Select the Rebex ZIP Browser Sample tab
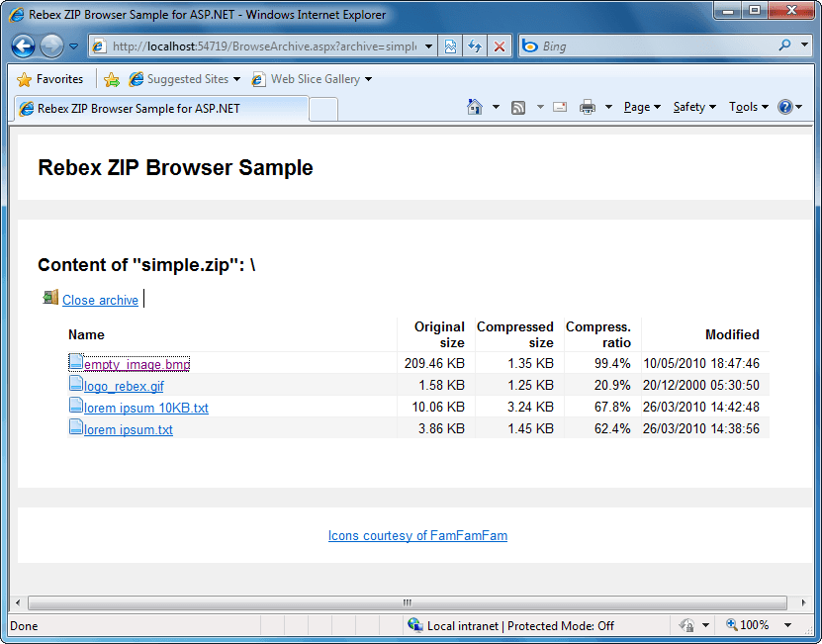 (161, 109)
